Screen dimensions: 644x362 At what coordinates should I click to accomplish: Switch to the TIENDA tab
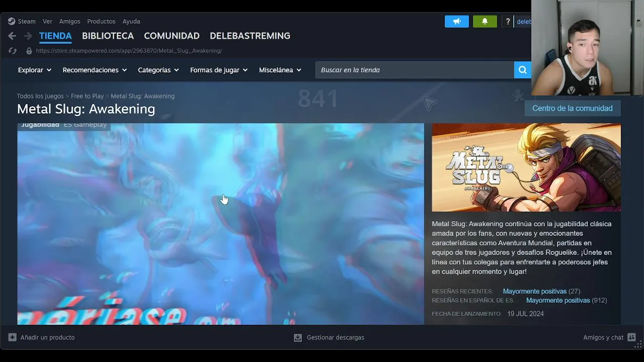tap(55, 36)
